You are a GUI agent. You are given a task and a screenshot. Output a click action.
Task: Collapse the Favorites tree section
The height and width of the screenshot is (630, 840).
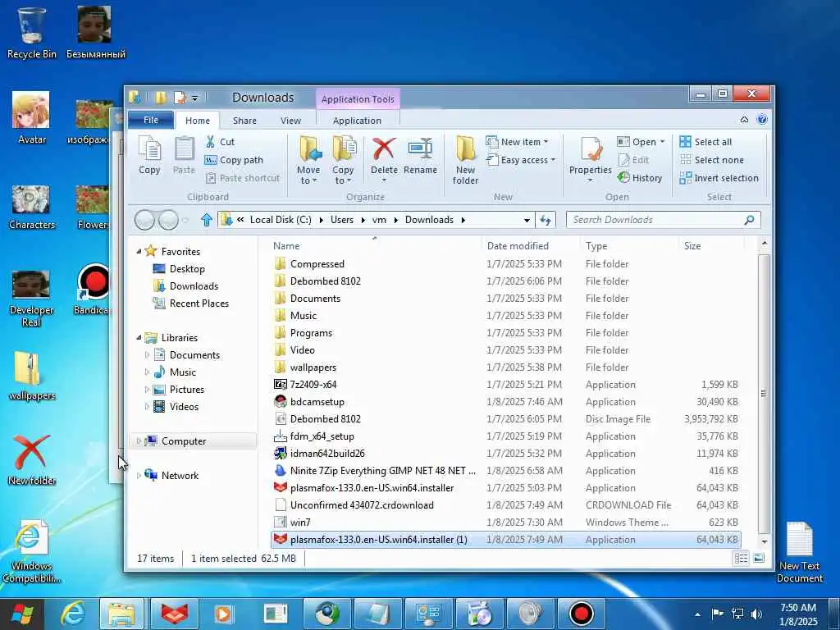click(x=139, y=251)
